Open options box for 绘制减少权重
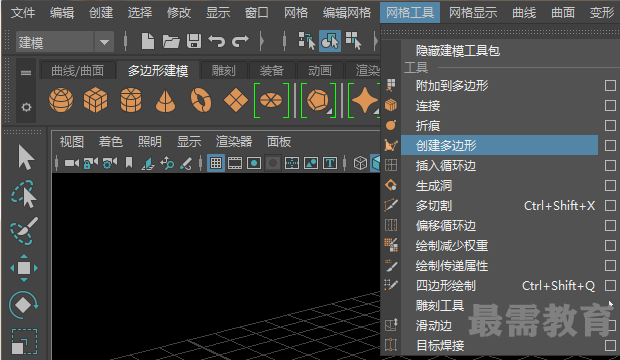The height and width of the screenshot is (360, 620). pos(610,245)
